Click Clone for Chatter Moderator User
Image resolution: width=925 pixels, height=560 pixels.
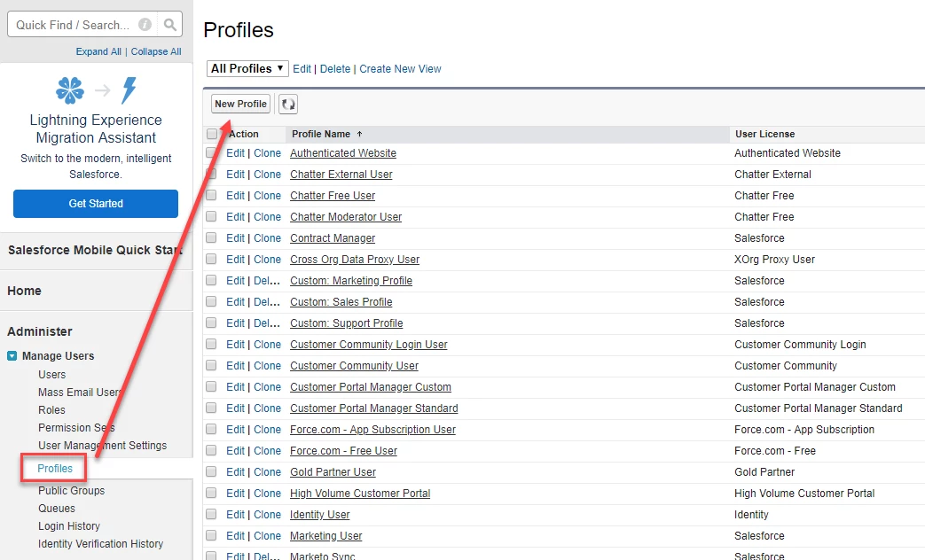(x=267, y=217)
